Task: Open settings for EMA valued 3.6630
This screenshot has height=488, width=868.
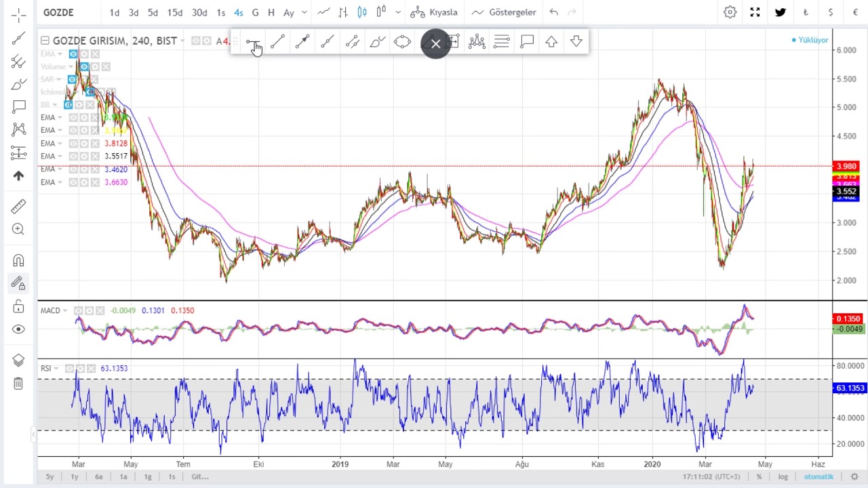Action: click(x=84, y=182)
